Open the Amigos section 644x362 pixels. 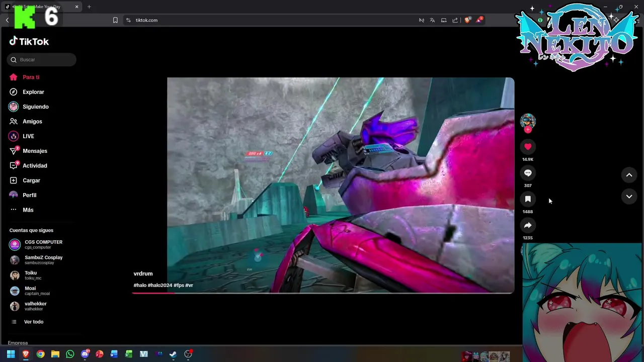coord(26,121)
